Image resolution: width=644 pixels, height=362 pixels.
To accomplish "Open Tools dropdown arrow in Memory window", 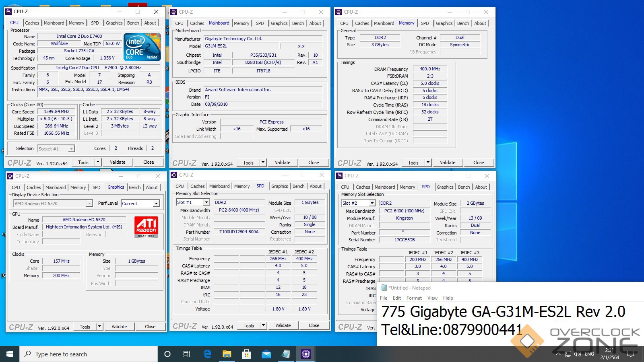I will 428,162.
